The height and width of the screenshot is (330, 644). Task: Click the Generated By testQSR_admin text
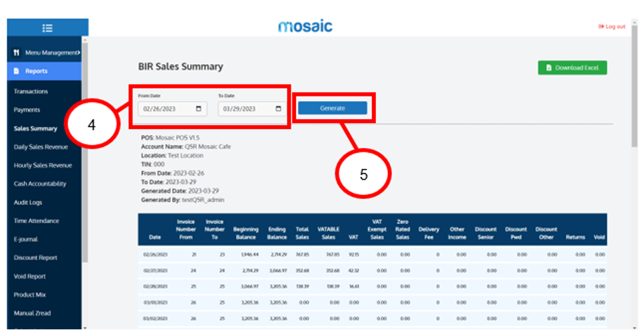coord(183,200)
